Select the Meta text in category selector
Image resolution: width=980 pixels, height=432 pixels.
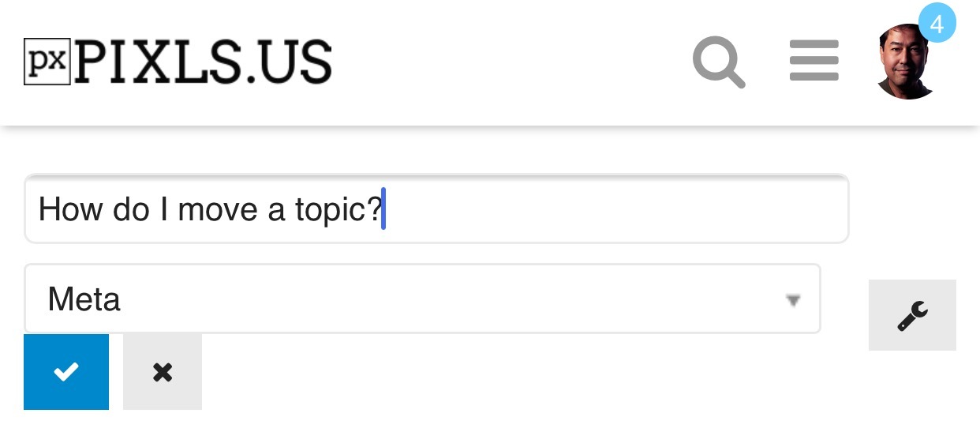coord(84,299)
